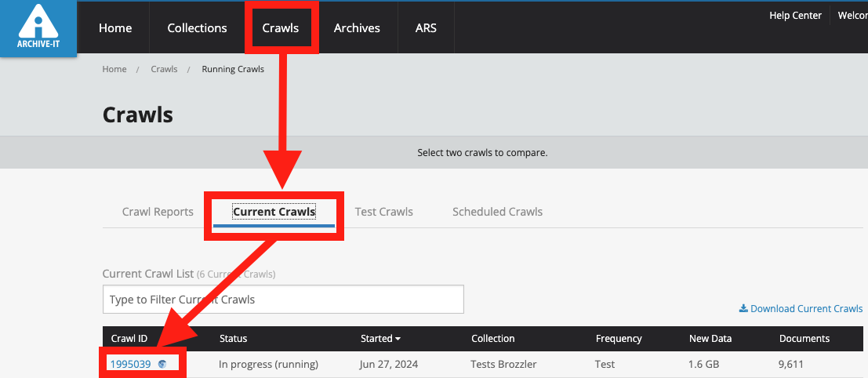This screenshot has width=868, height=378.
Task: Open crawl ID 1995039
Action: coord(130,364)
